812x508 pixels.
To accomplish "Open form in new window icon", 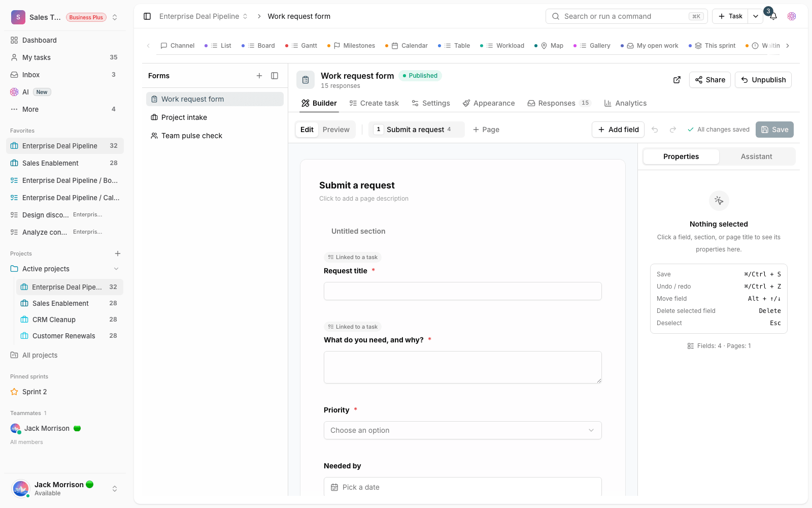I will [677, 80].
